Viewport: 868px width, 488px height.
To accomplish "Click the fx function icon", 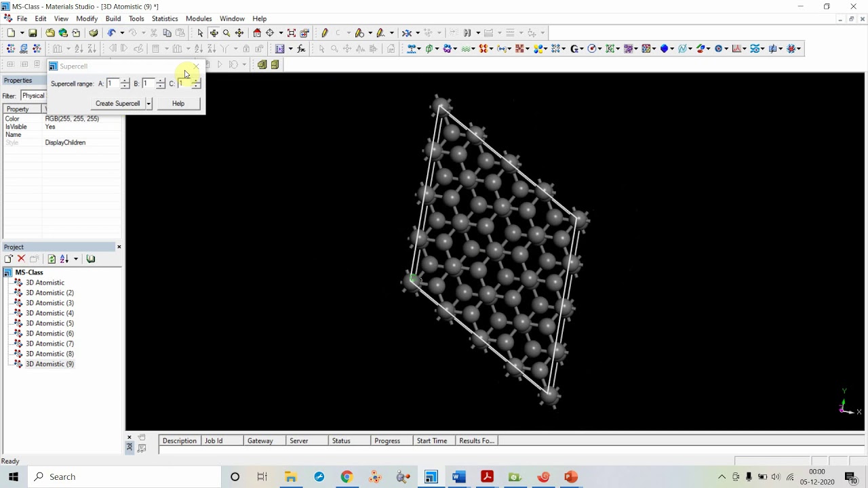I will click(x=301, y=49).
